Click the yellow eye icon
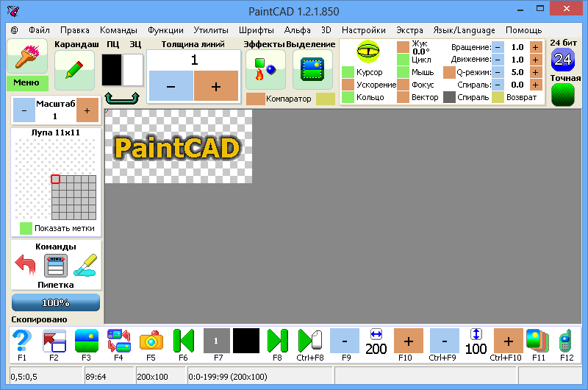 [368, 52]
